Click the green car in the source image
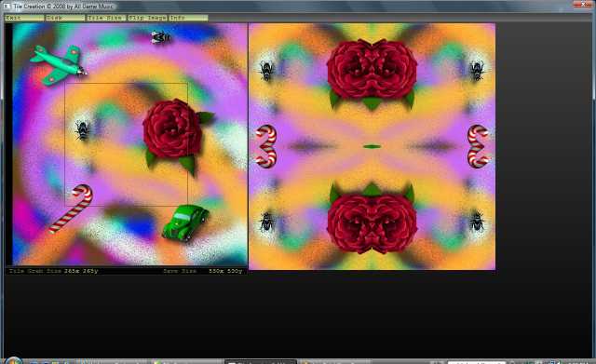This screenshot has height=364, width=596. tap(185, 223)
